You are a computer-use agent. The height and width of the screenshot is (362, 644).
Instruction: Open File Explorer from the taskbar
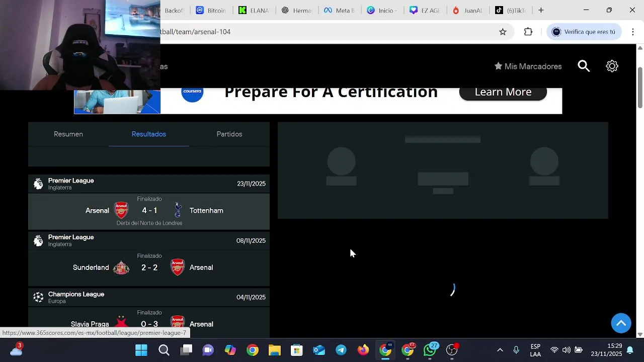[x=274, y=350]
